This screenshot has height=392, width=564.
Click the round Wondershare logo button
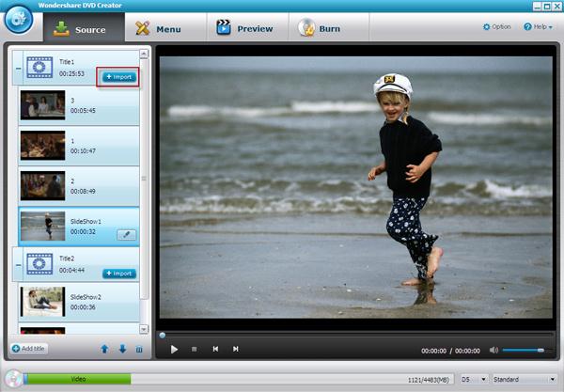[x=19, y=20]
